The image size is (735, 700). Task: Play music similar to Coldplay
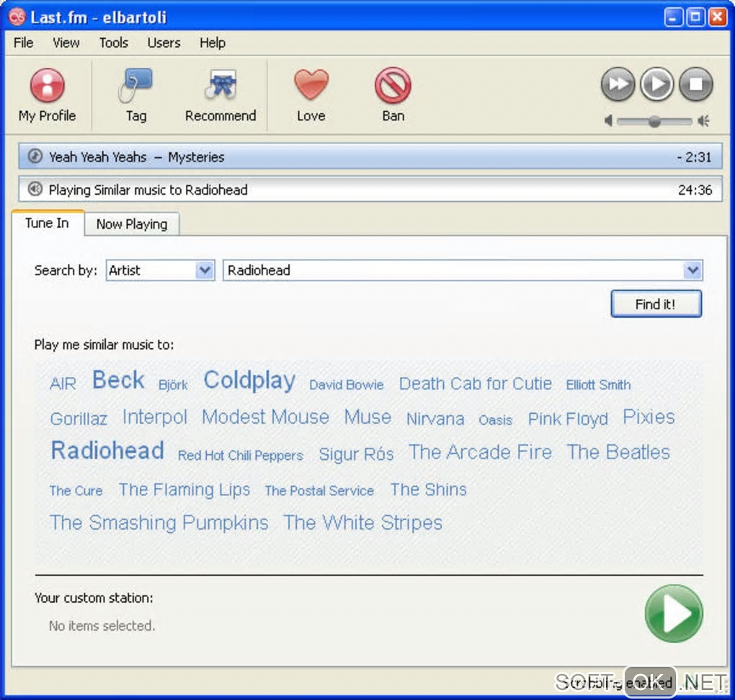(x=249, y=381)
